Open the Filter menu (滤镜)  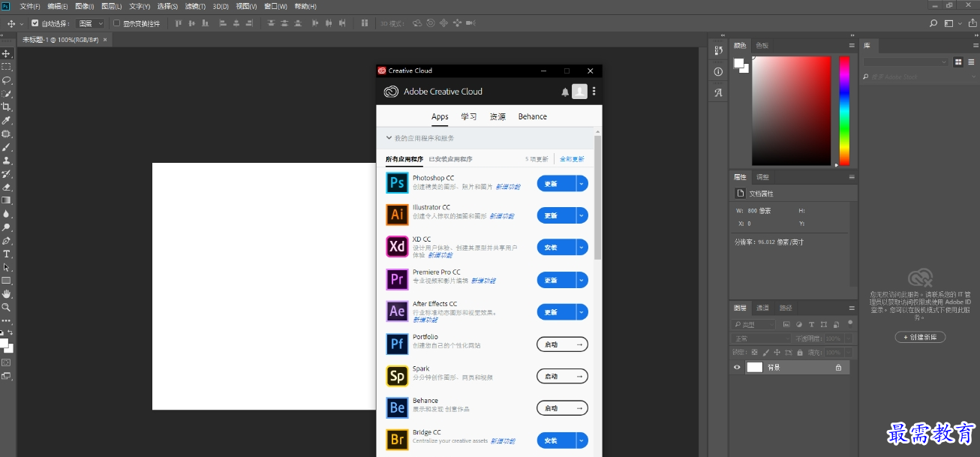(196, 6)
